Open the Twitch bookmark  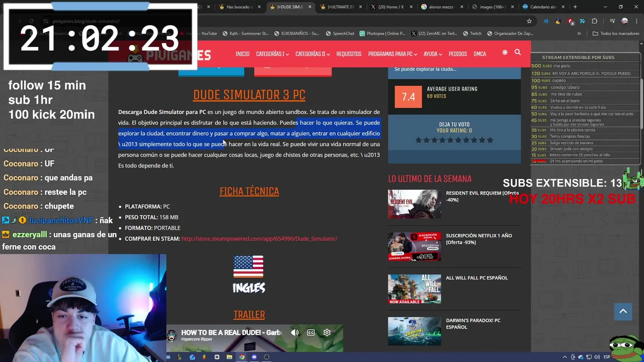[x=472, y=34]
